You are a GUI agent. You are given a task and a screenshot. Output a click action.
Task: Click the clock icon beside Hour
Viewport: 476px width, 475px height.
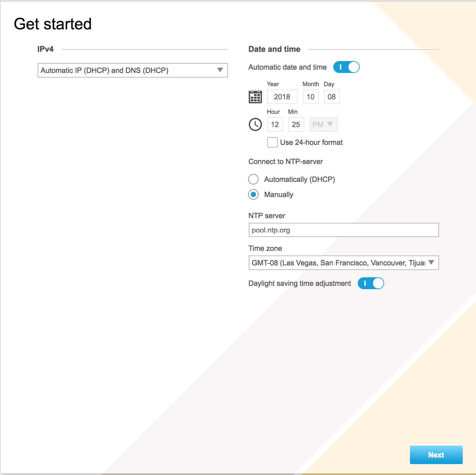(255, 124)
